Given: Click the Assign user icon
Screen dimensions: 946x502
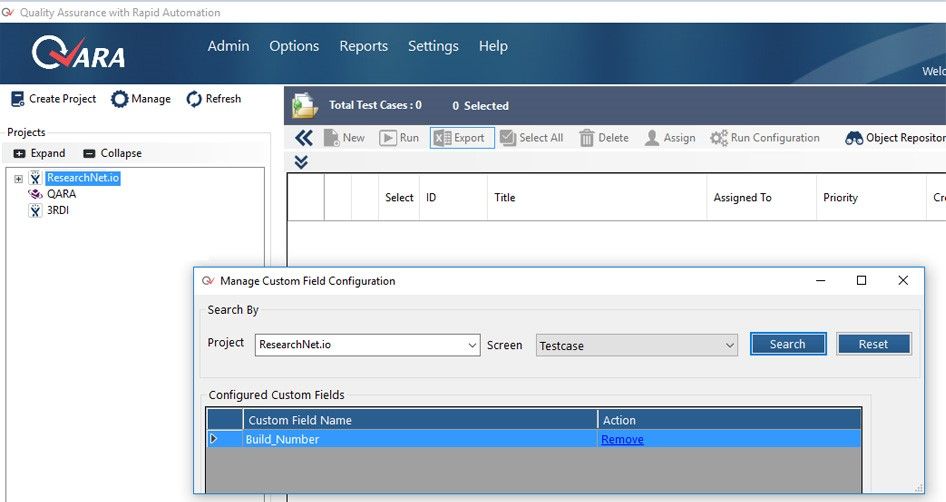Looking at the screenshot, I should coord(652,138).
